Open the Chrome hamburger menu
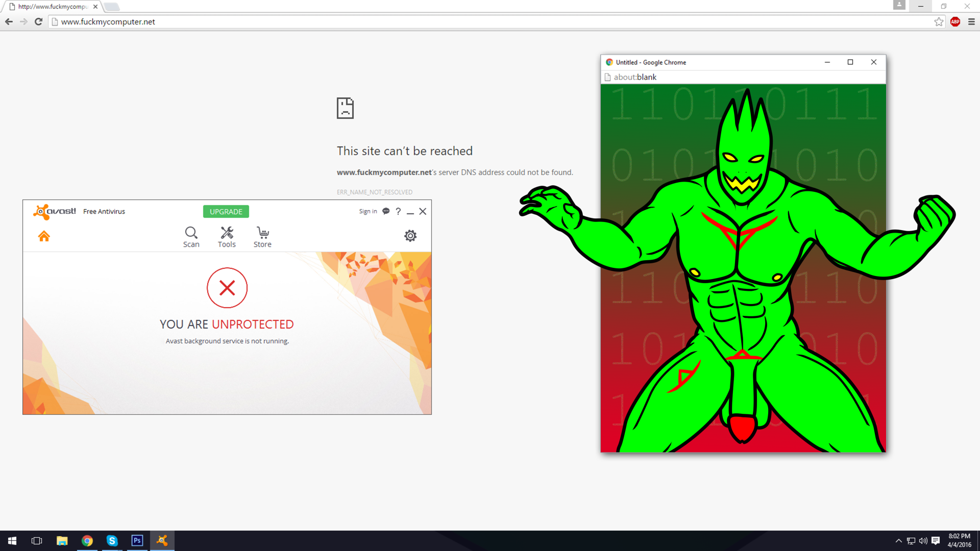Image resolution: width=980 pixels, height=551 pixels. click(x=971, y=21)
